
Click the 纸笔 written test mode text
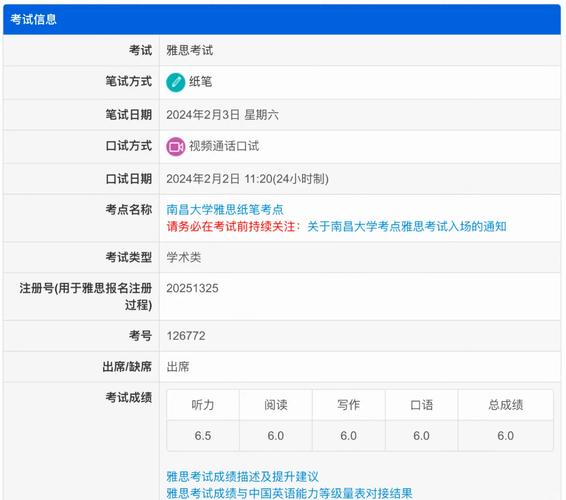200,82
